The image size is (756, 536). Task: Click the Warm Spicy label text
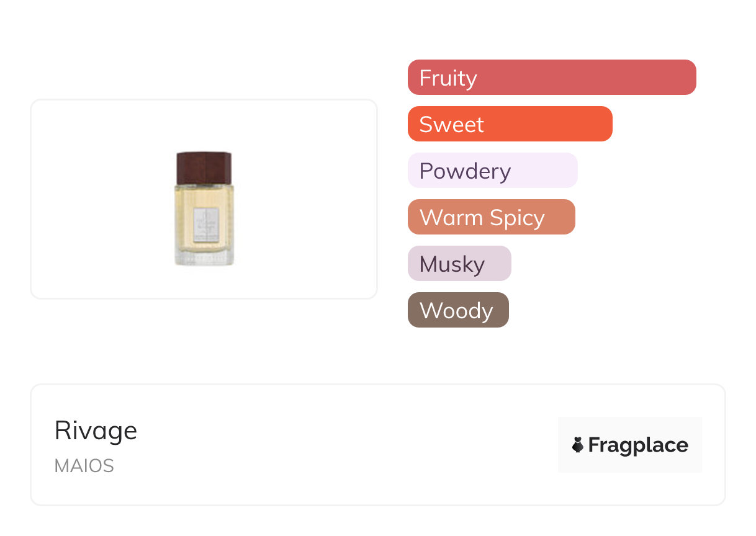click(x=482, y=218)
